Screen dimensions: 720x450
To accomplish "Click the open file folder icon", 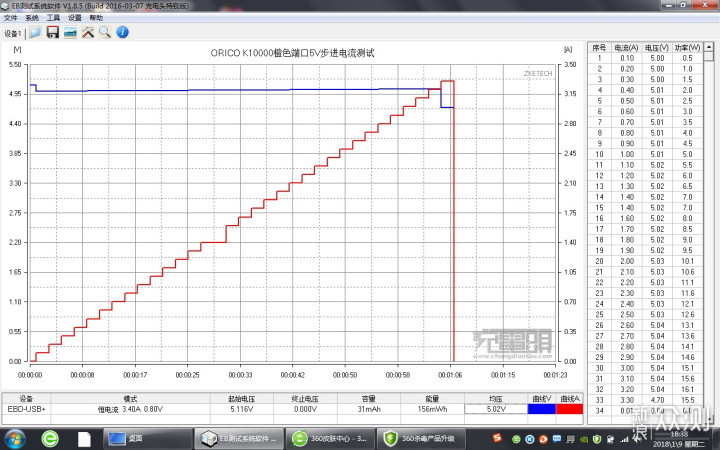I will point(35,32).
